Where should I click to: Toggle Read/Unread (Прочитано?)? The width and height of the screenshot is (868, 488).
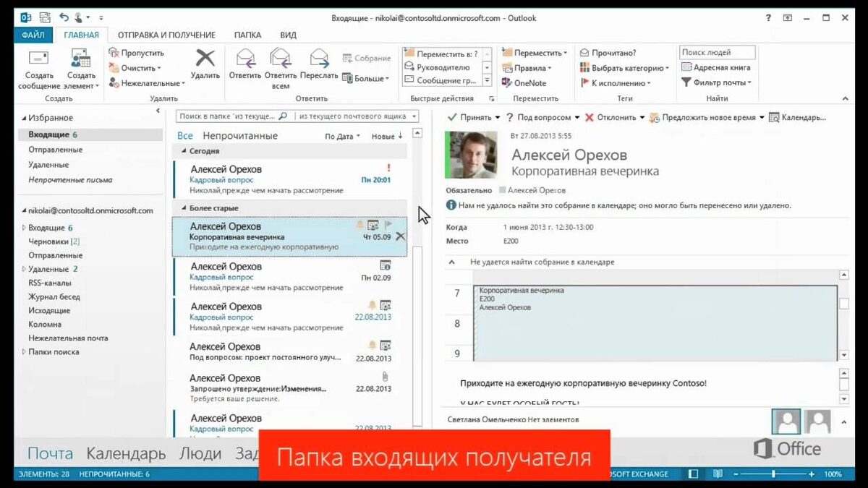coord(608,53)
